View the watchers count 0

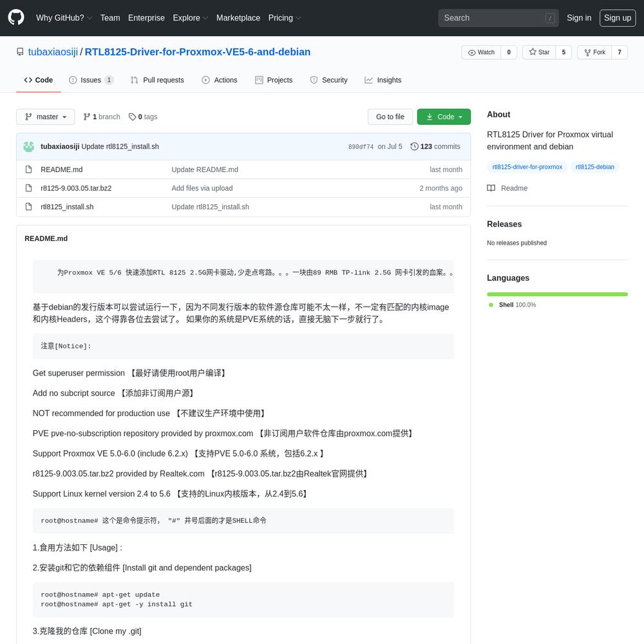point(509,52)
